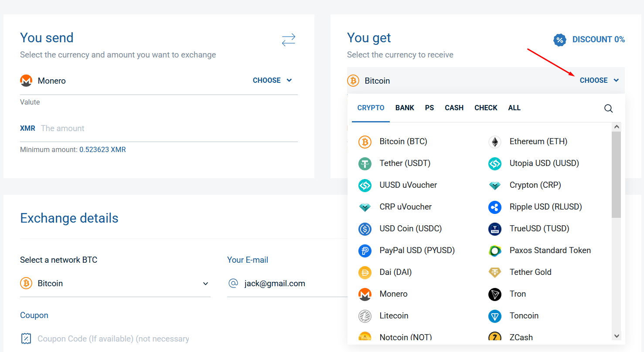Select Toncoin text entry
Image resolution: width=644 pixels, height=352 pixels.
[524, 316]
